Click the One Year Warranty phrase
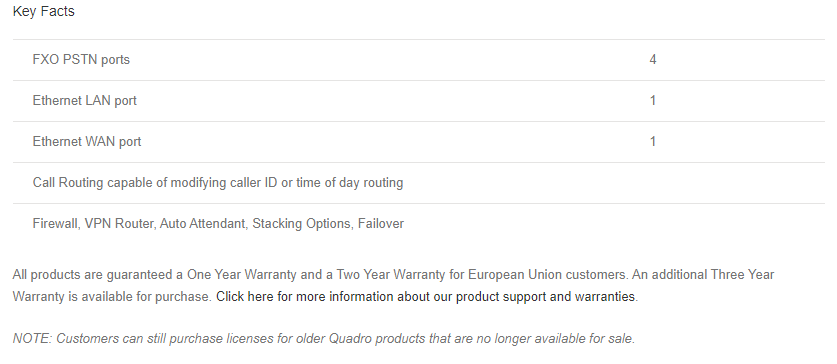The height and width of the screenshot is (364, 837). pos(241,275)
